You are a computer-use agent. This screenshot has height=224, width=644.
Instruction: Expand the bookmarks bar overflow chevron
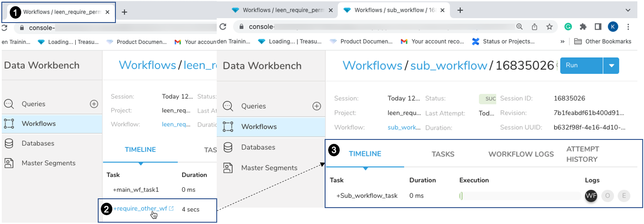[x=563, y=42]
